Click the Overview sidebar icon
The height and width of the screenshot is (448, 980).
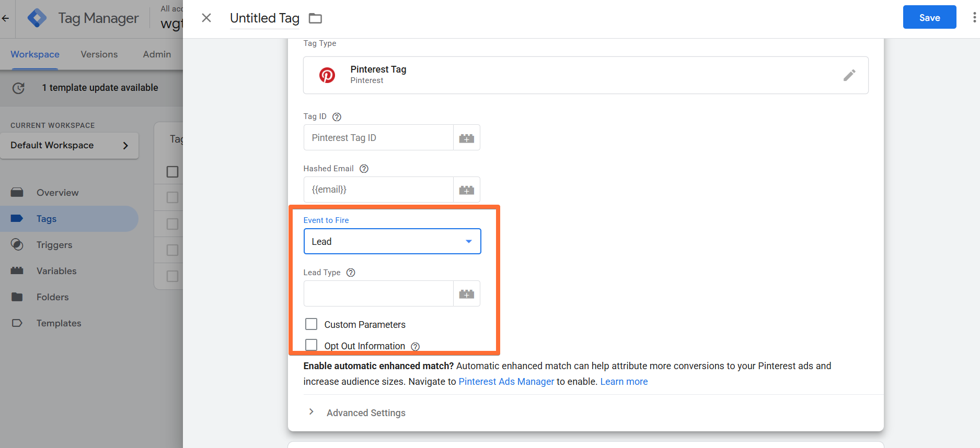(17, 193)
